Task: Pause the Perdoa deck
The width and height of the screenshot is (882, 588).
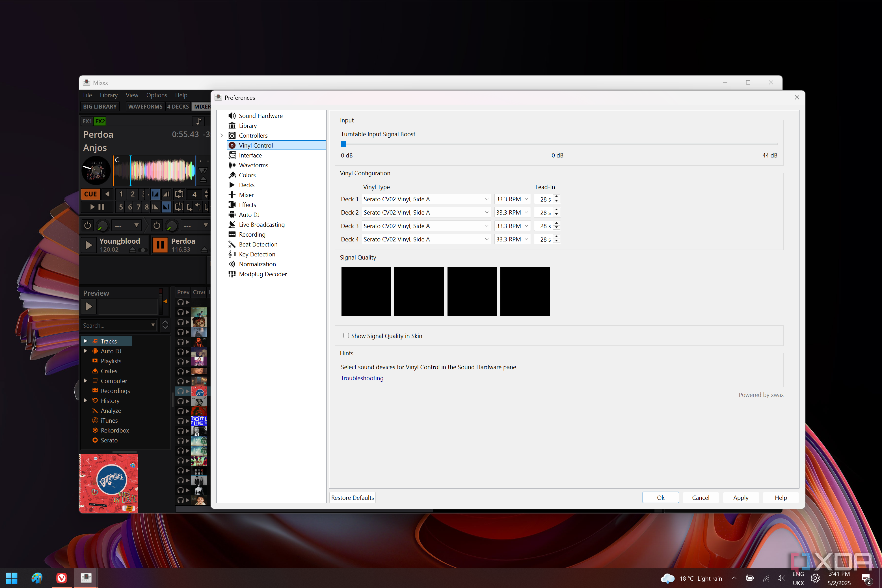Action: pos(160,245)
